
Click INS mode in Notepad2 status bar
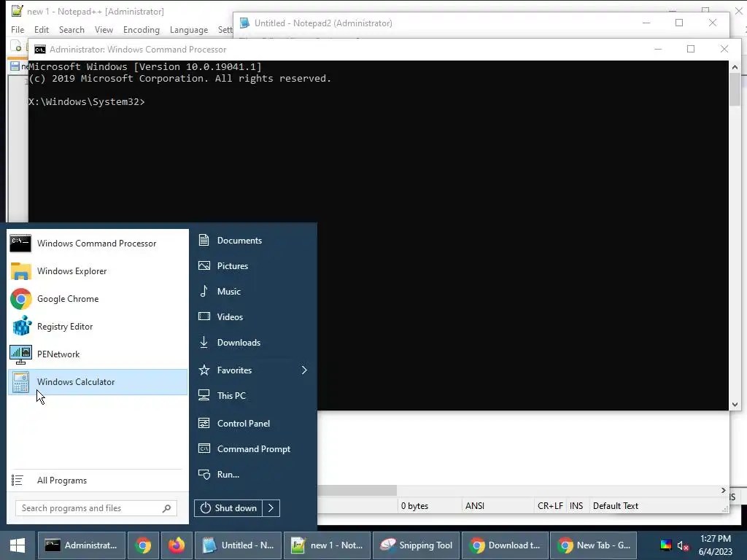point(576,506)
